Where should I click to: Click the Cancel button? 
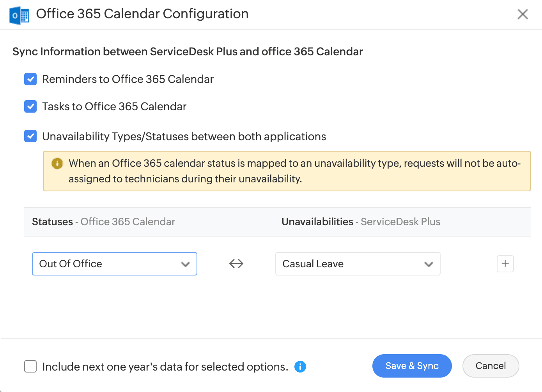point(491,366)
